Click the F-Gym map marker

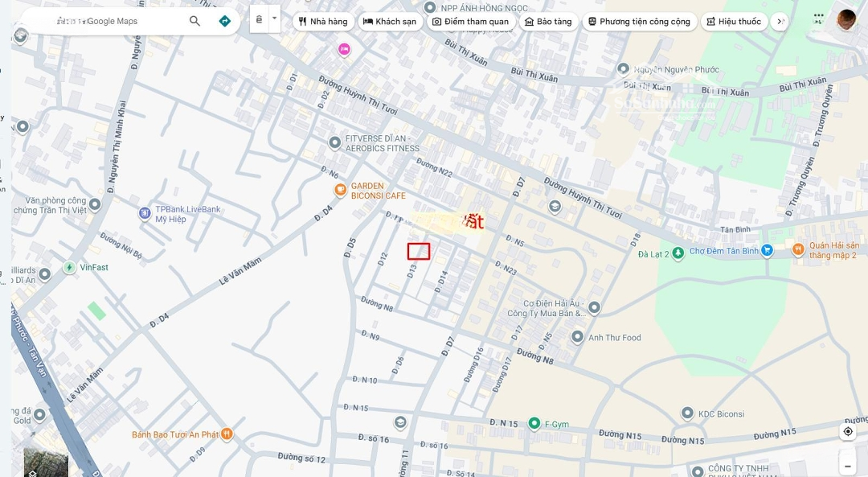pos(534,423)
